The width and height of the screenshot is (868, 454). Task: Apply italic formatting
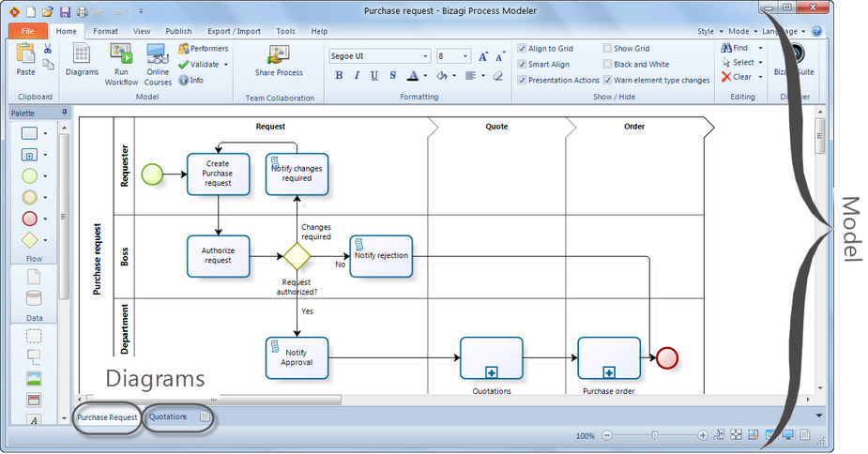pos(357,75)
